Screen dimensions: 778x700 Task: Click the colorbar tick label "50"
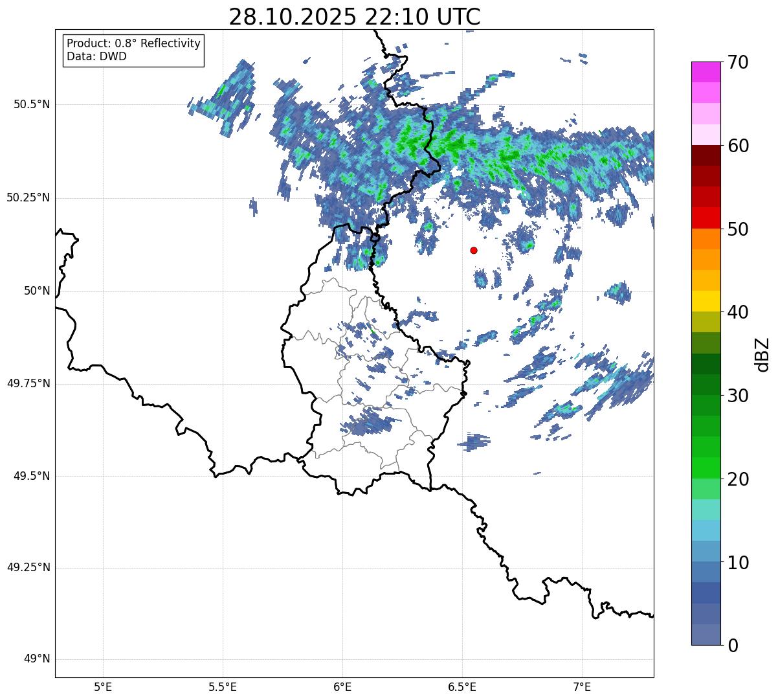(x=738, y=230)
